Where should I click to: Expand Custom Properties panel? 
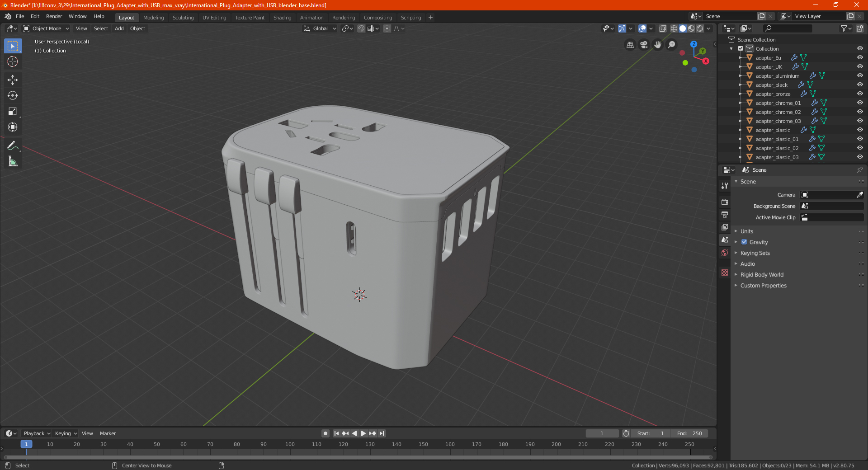tap(763, 286)
